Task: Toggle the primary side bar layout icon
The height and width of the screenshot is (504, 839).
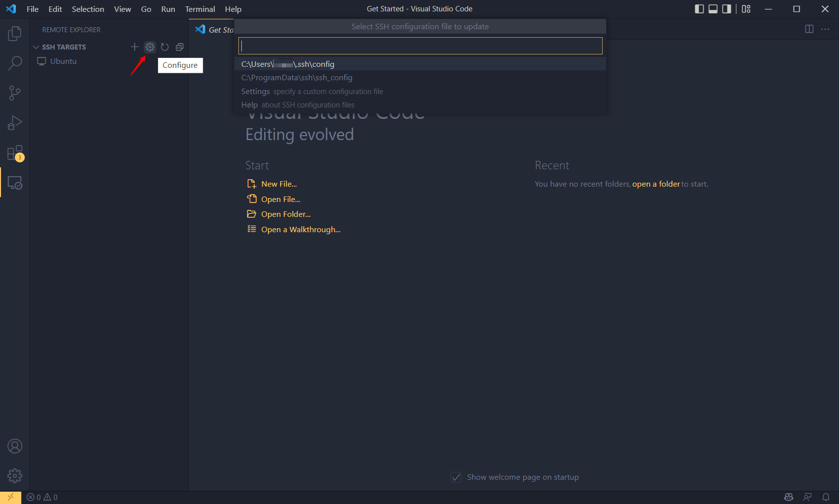Action: [x=699, y=9]
